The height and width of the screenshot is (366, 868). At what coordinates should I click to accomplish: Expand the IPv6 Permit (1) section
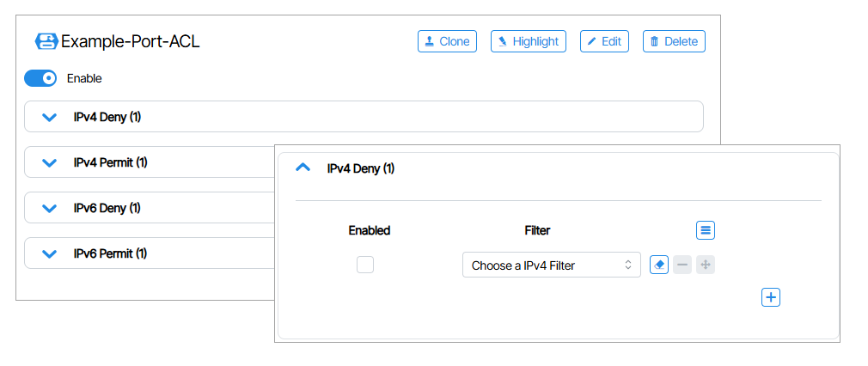point(49,253)
